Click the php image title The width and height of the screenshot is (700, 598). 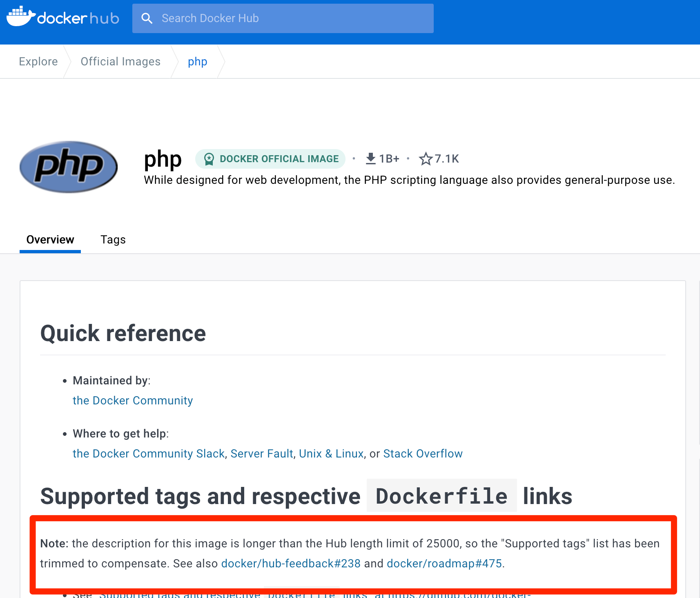tap(163, 160)
